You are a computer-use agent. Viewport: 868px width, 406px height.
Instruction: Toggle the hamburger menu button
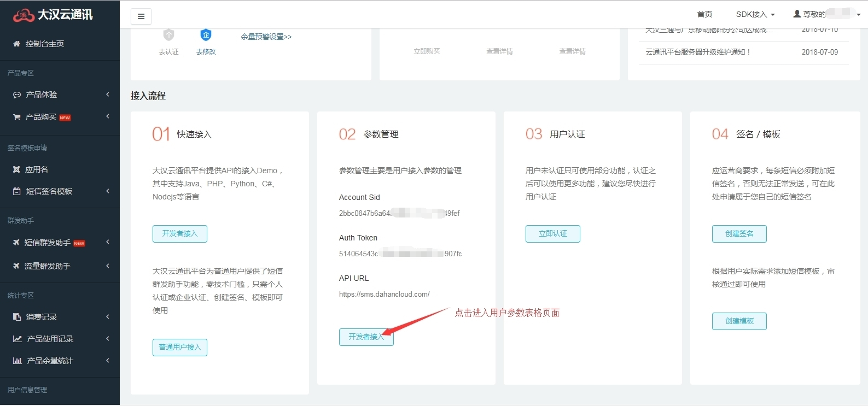point(141,16)
